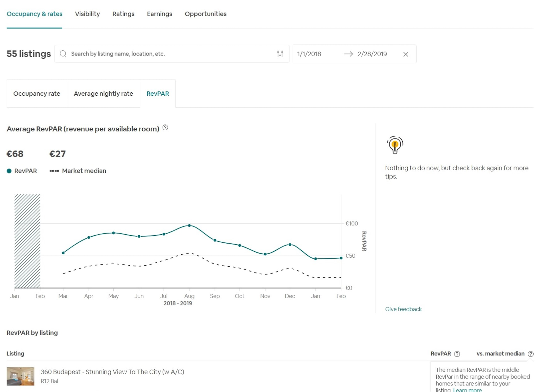The image size is (539, 392).
Task: Click the December RevPAR data point
Action: (x=290, y=244)
